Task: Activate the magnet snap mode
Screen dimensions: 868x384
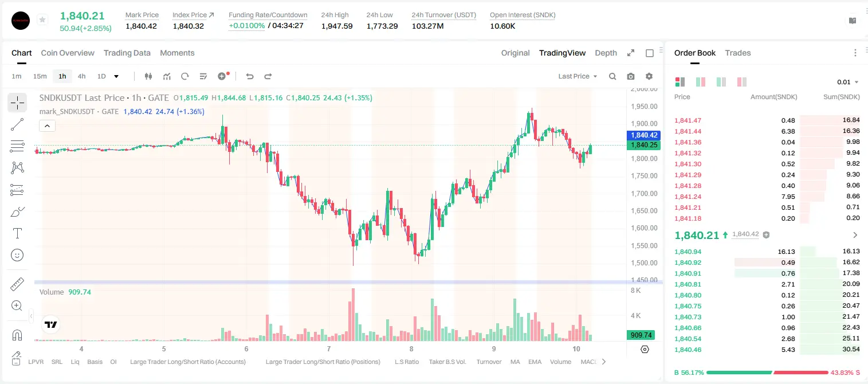Action: click(x=17, y=335)
